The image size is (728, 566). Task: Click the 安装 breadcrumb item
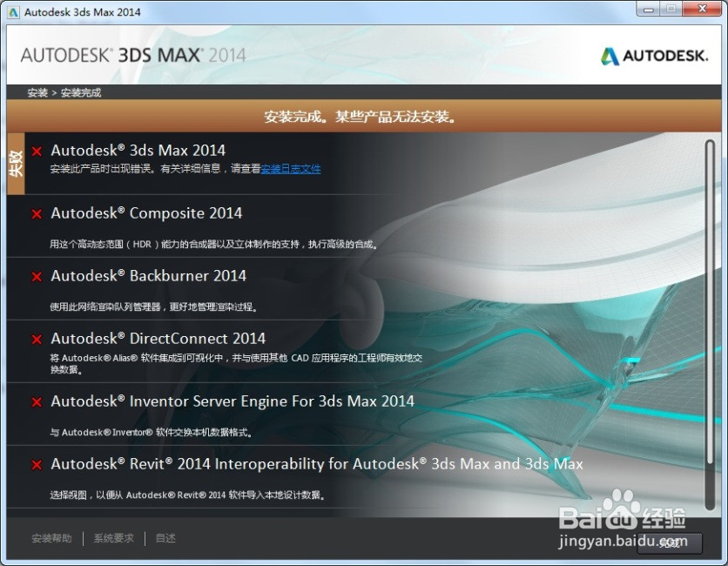pyautogui.click(x=37, y=93)
